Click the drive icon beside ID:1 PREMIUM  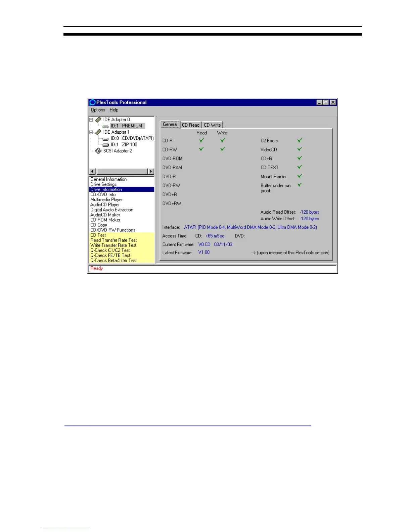pos(105,126)
